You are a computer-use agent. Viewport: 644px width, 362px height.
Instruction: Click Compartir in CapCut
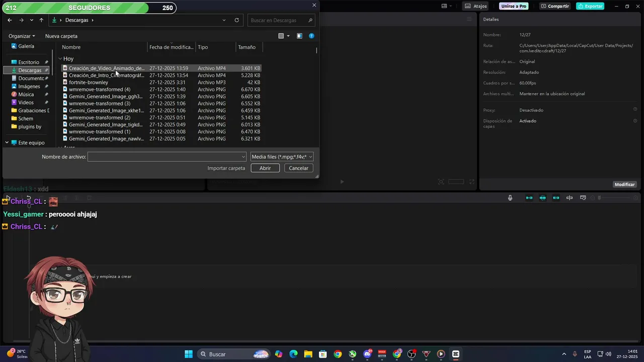(555, 6)
